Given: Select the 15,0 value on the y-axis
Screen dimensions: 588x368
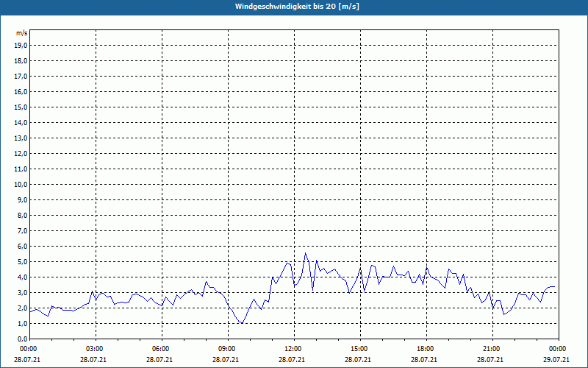Looking at the screenshot, I should (21, 107).
